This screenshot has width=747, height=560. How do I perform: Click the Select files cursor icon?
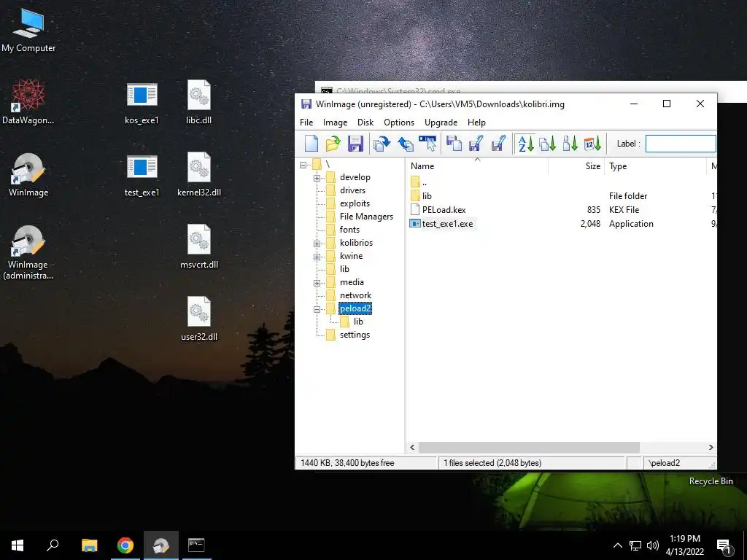(x=427, y=144)
